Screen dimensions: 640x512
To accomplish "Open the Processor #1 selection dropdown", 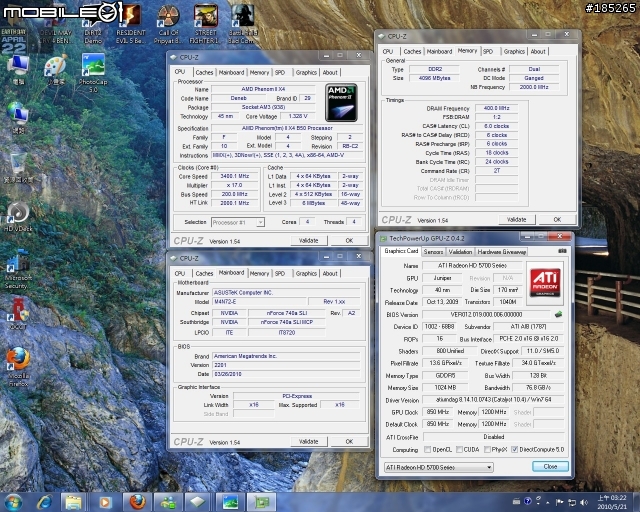I will click(x=238, y=222).
